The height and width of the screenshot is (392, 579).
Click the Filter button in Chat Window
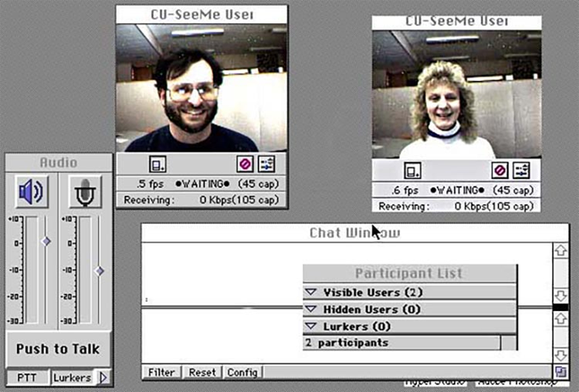coord(161,372)
